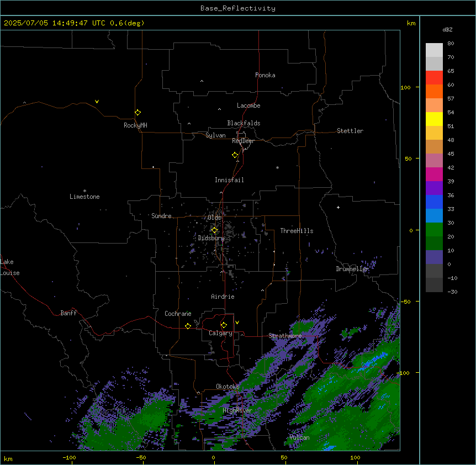Click the 80 value on dBZ legend
Image resolution: width=476 pixels, height=465 pixels.
(451, 44)
